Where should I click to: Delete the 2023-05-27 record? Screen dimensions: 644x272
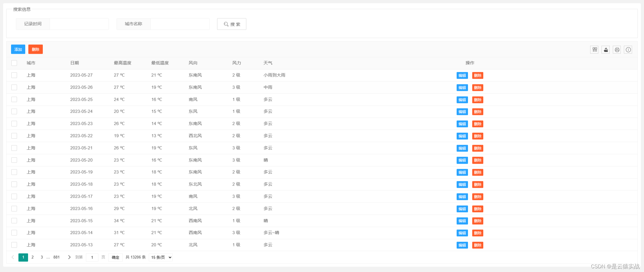coord(478,75)
